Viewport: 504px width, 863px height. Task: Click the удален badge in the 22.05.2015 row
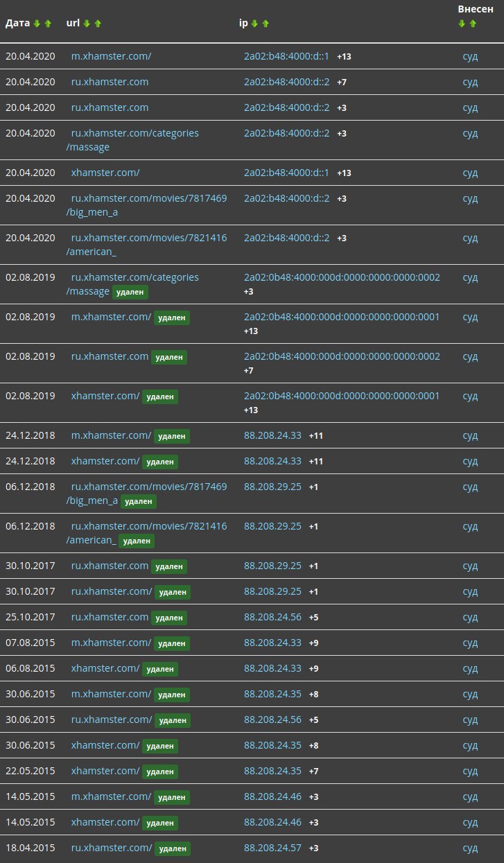point(160,772)
